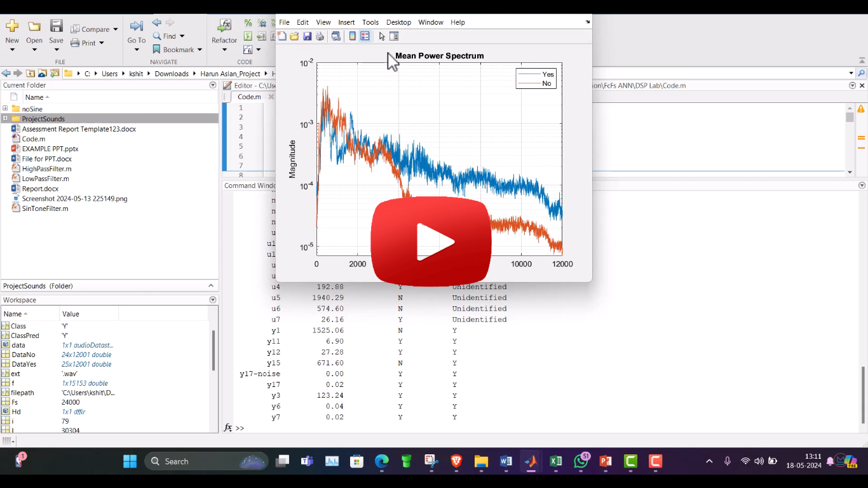The height and width of the screenshot is (488, 868).
Task: Open the address bar history dropdown
Action: pyautogui.click(x=850, y=74)
